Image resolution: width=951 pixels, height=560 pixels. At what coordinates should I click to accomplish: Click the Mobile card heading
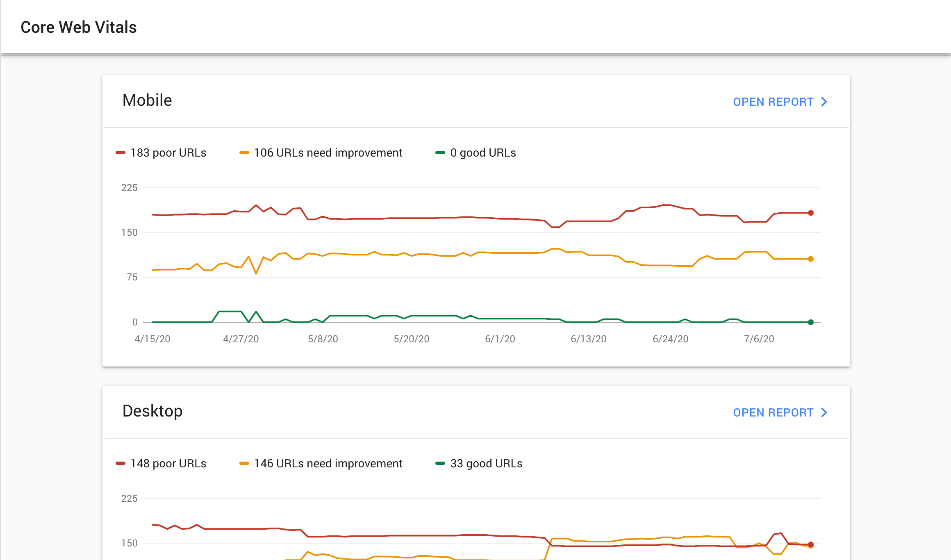[147, 100]
